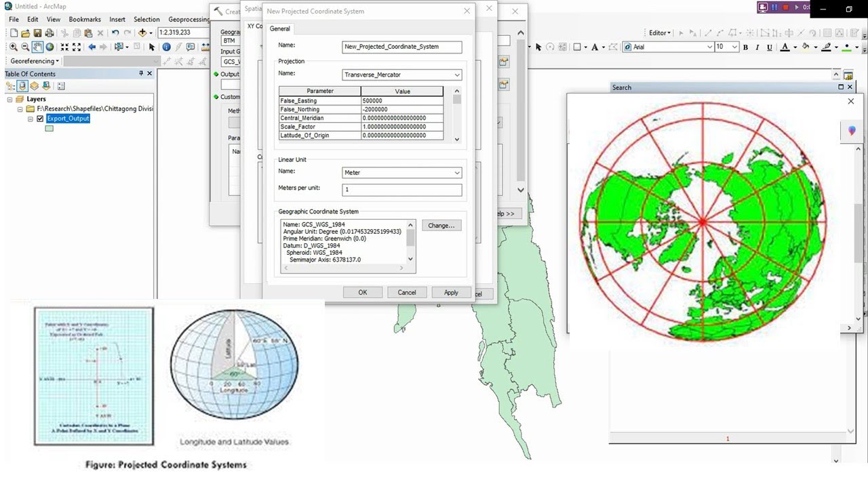Screen dimensions: 868x488
Task: Click the Fixed Zoom Out icon
Action: click(x=77, y=47)
